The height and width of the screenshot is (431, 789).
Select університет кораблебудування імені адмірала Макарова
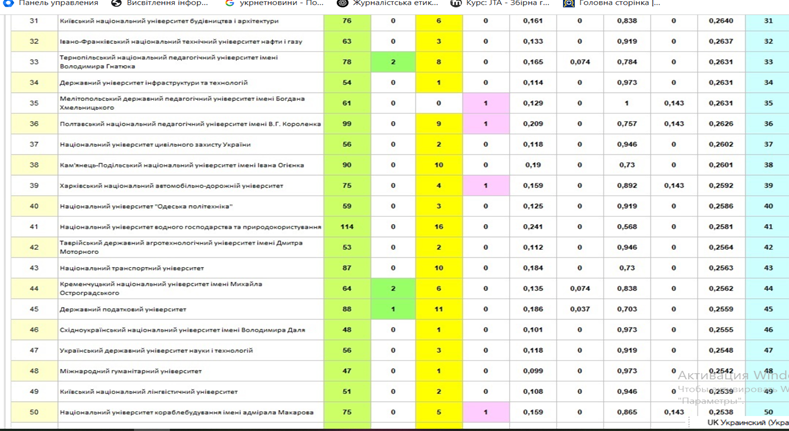(x=187, y=412)
